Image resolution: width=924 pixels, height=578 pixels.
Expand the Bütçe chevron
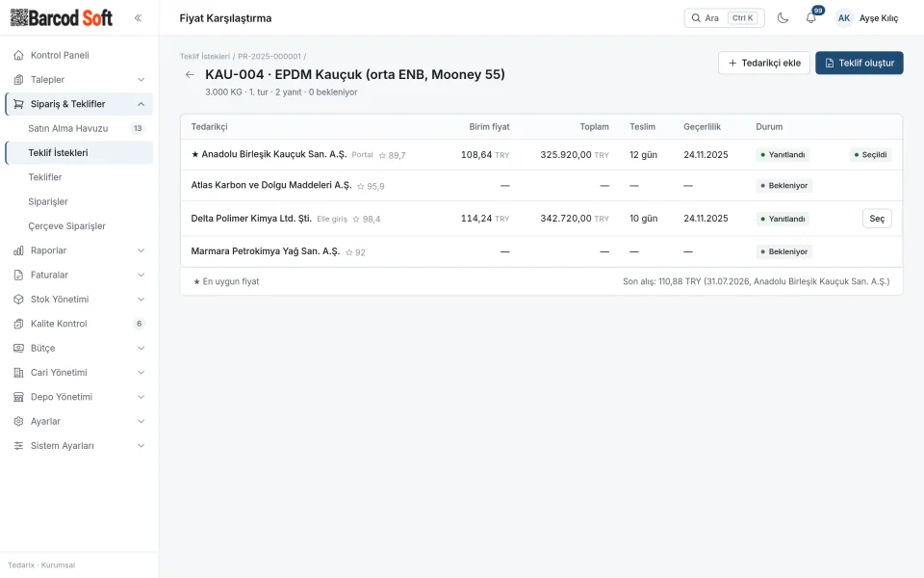click(141, 348)
